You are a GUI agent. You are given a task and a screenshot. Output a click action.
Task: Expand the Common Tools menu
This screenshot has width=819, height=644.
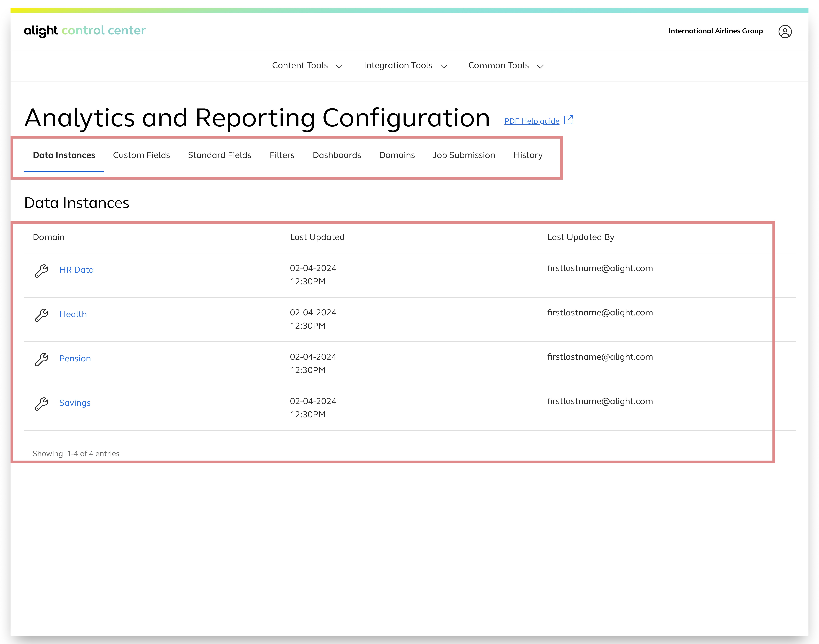coord(505,66)
